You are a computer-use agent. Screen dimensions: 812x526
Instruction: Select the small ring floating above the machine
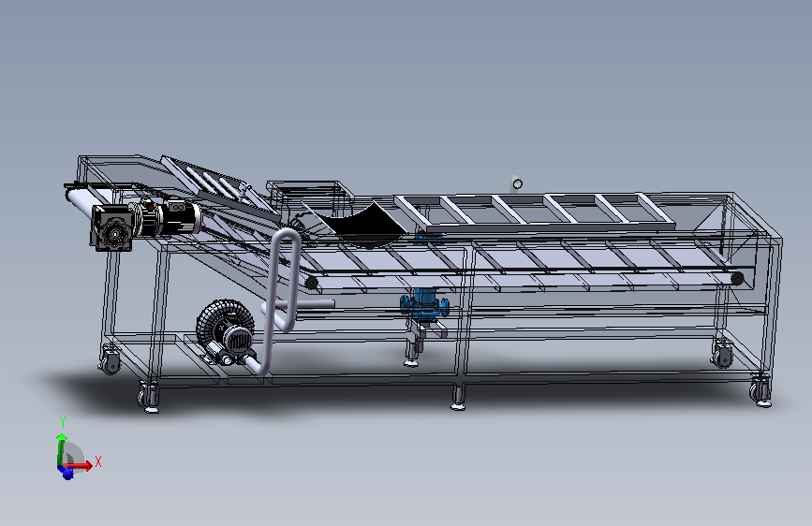(x=517, y=183)
